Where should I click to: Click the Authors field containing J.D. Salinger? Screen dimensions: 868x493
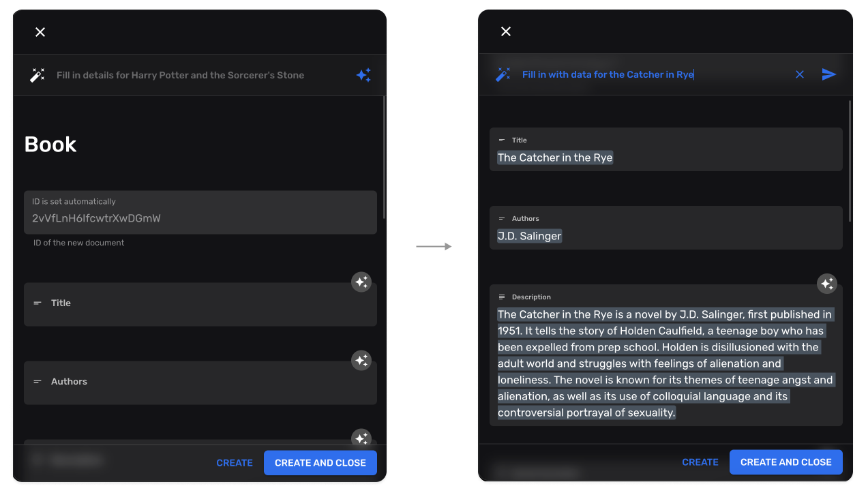coord(665,236)
